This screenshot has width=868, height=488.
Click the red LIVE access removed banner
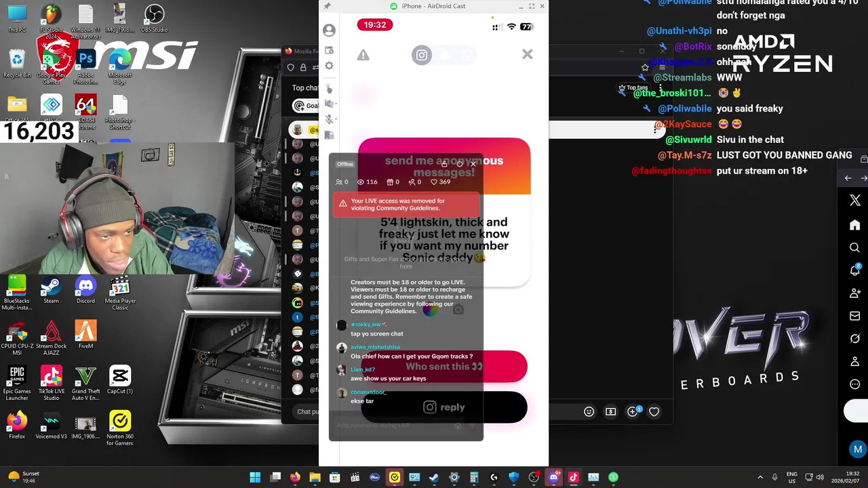click(x=406, y=205)
